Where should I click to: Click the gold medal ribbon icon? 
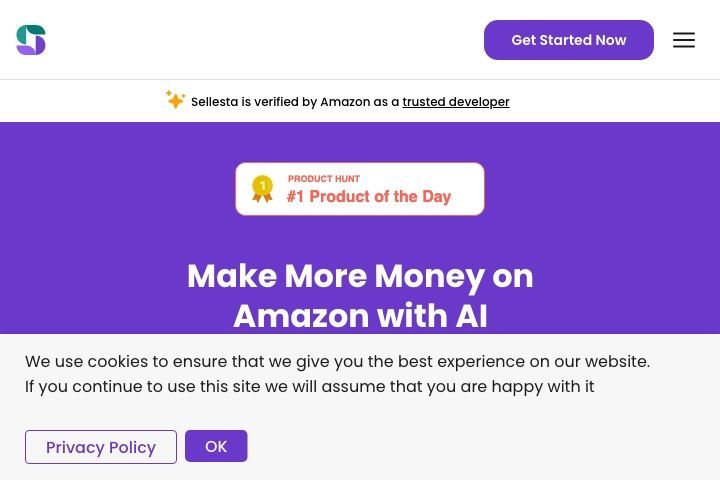click(x=263, y=189)
